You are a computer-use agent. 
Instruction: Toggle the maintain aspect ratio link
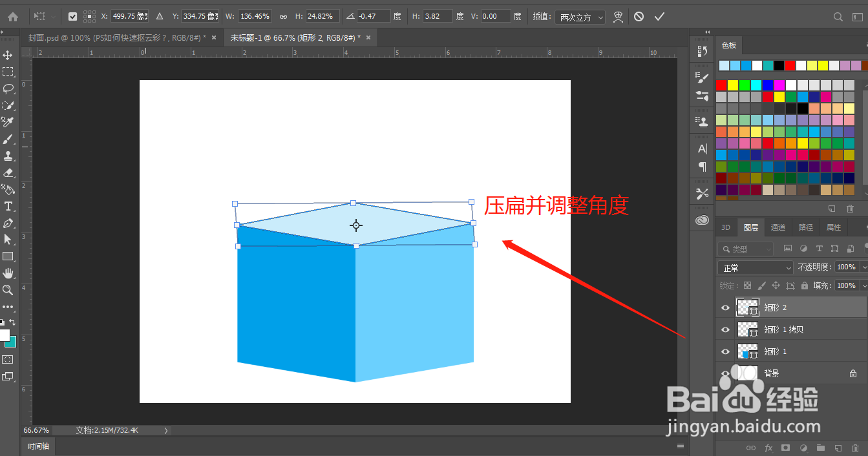(283, 17)
